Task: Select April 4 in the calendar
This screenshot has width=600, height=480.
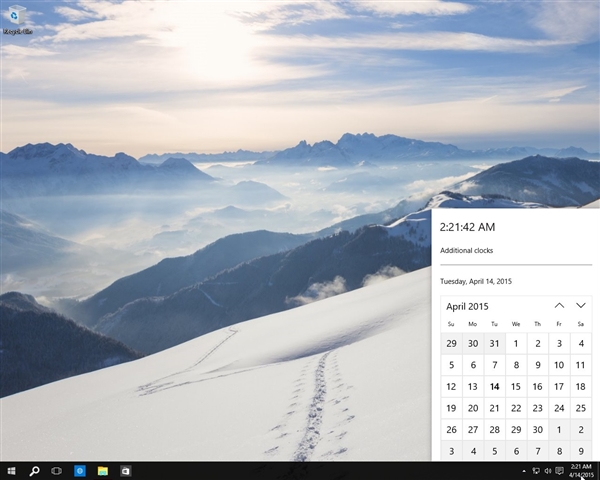Action: point(581,343)
